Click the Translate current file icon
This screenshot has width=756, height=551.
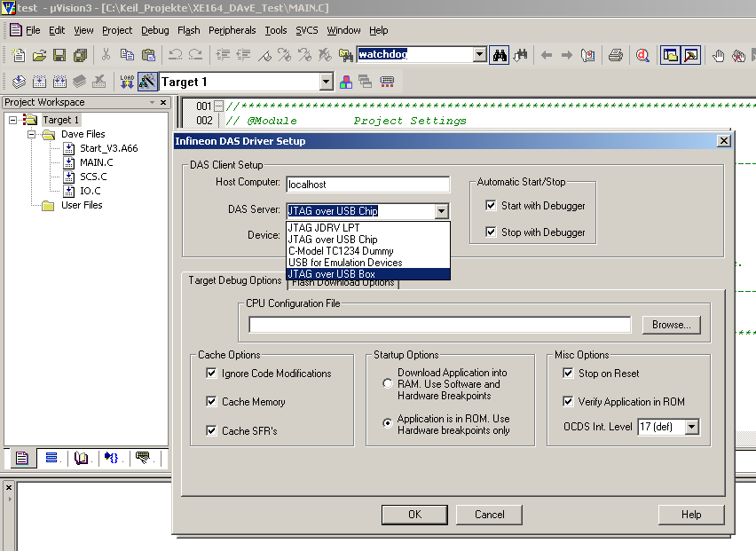pyautogui.click(x=19, y=82)
